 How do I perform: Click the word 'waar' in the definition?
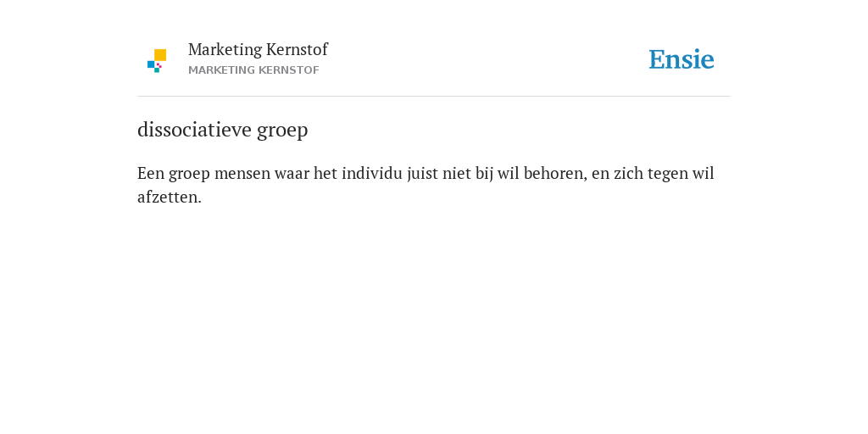click(x=292, y=175)
